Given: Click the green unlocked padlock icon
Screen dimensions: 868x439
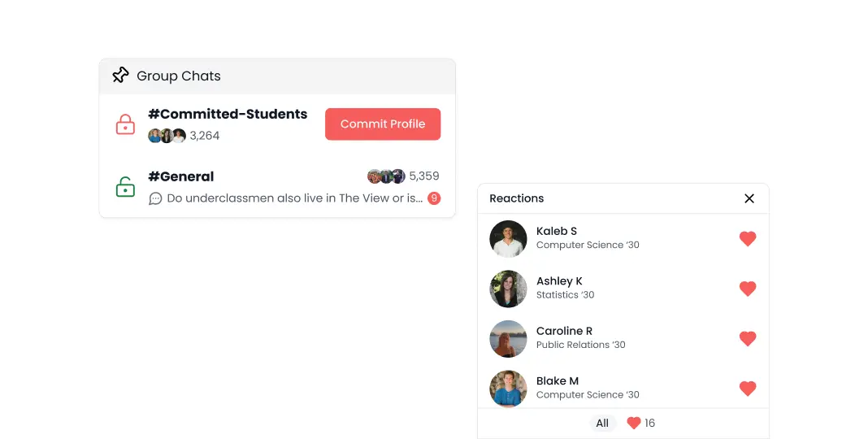Looking at the screenshot, I should pos(125,186).
